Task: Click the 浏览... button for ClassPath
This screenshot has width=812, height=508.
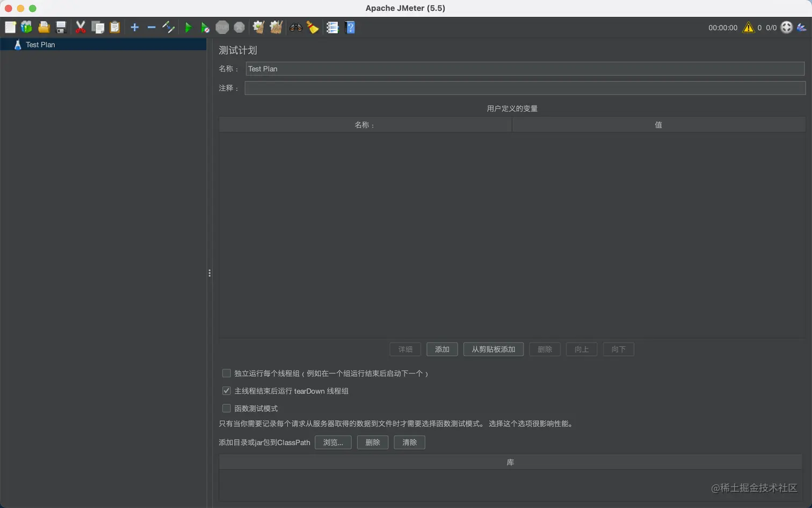Action: point(333,442)
